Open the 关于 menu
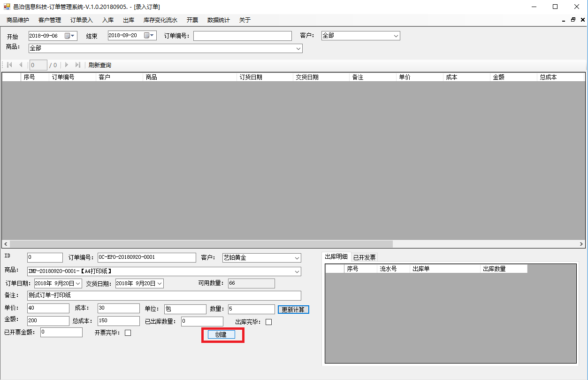The width and height of the screenshot is (588, 380). [245, 20]
